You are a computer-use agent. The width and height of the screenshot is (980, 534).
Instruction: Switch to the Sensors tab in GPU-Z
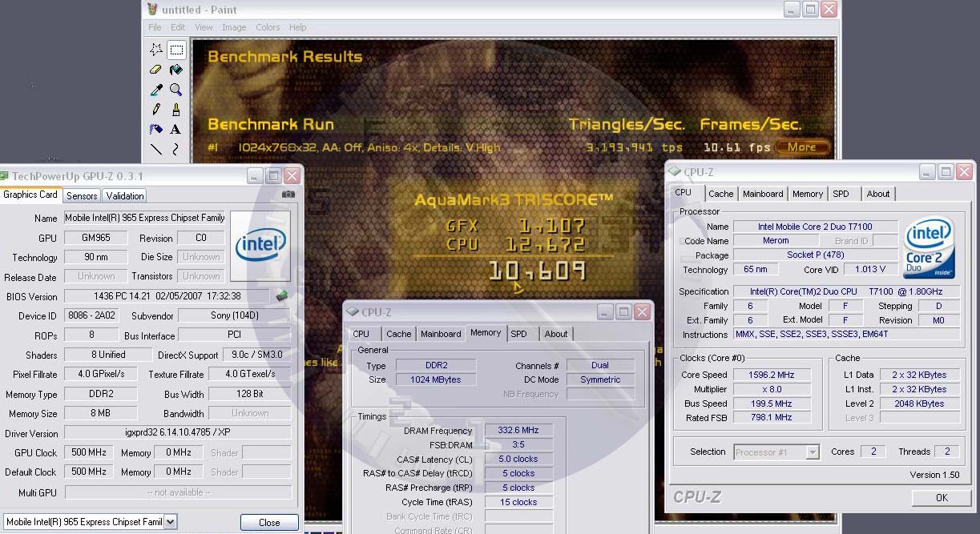click(x=82, y=195)
